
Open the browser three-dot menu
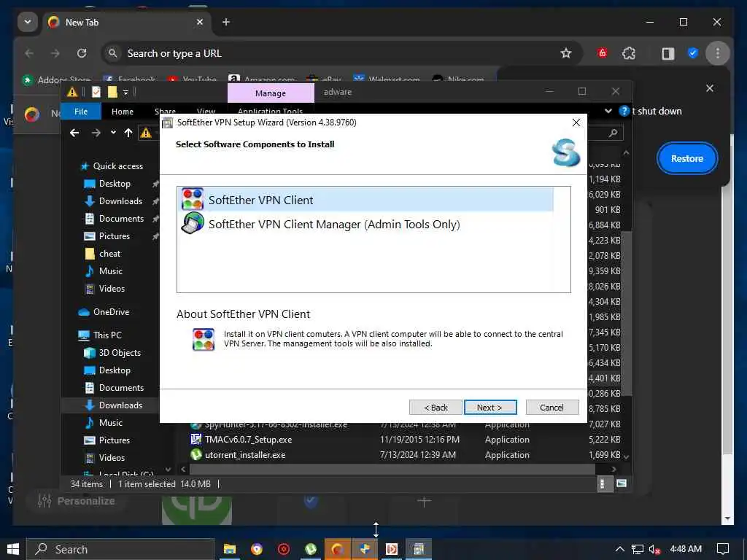718,53
